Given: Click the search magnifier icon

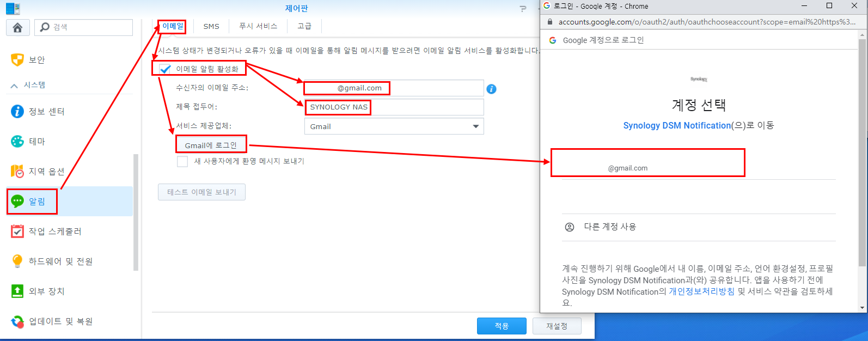Looking at the screenshot, I should coord(45,27).
